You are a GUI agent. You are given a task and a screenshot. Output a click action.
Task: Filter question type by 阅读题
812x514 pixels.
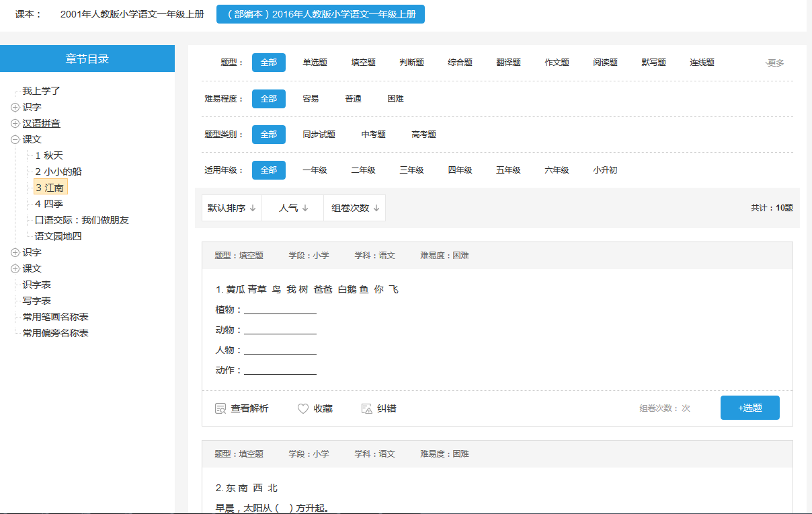coord(605,63)
